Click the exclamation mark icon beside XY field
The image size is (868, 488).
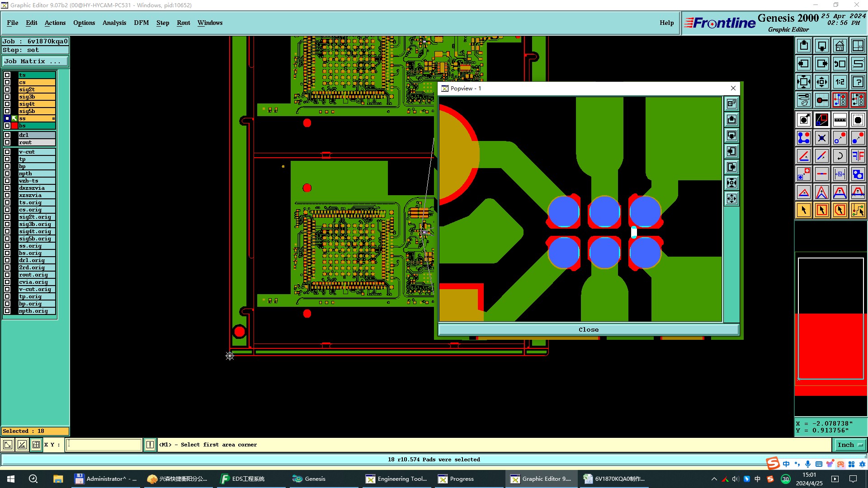point(150,445)
